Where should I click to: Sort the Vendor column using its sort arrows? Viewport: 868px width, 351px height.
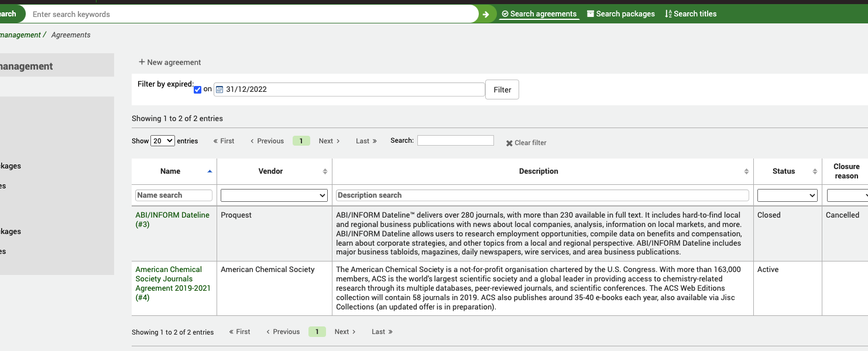325,171
